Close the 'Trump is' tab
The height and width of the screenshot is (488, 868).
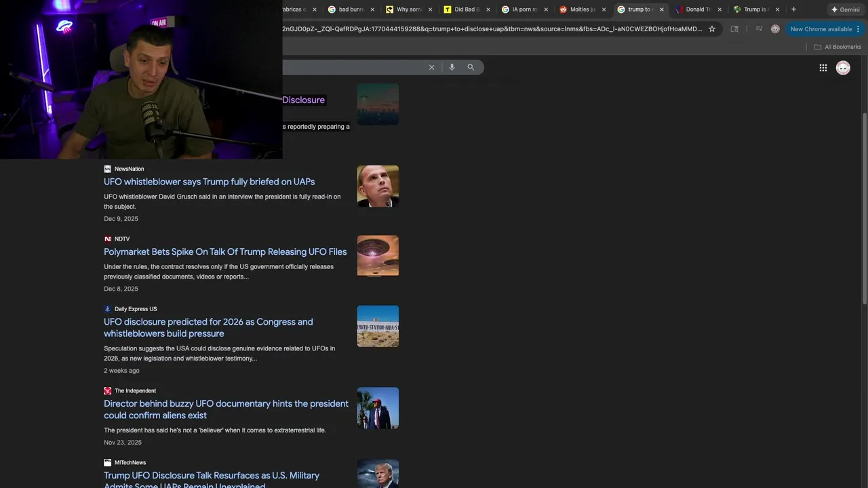777,9
